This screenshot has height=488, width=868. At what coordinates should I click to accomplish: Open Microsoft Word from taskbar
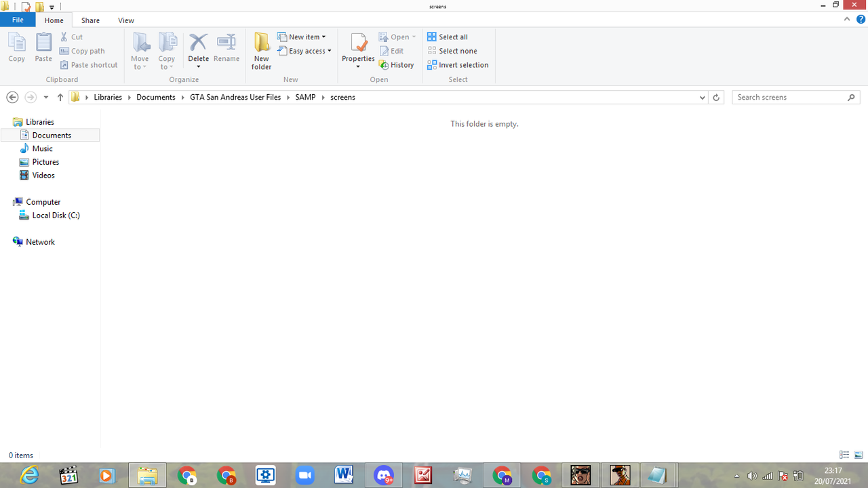click(x=344, y=475)
